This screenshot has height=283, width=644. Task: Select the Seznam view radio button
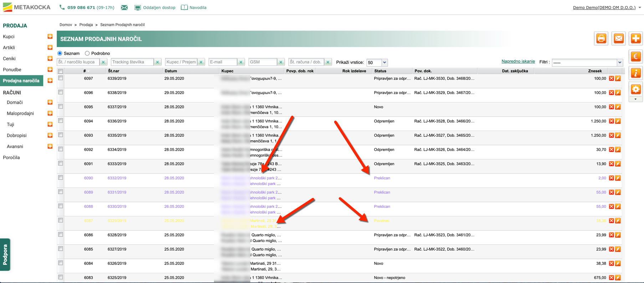click(60, 53)
